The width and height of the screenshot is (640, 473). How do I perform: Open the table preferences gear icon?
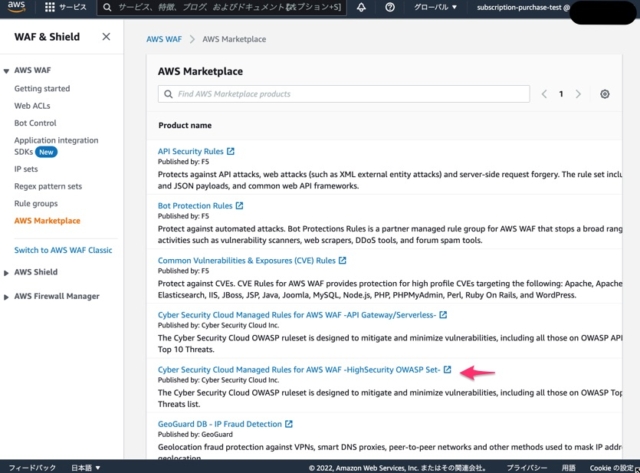[x=605, y=94]
